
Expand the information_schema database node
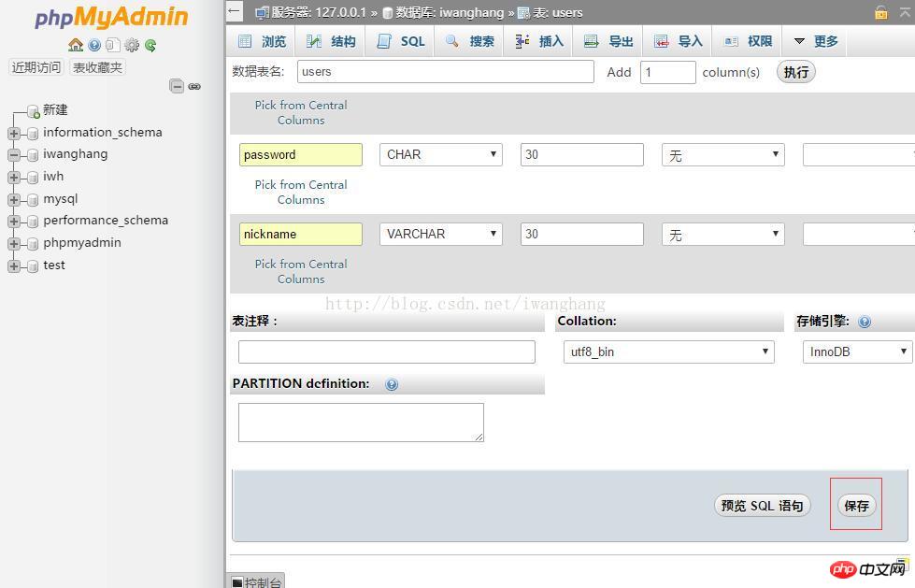pyautogui.click(x=14, y=133)
